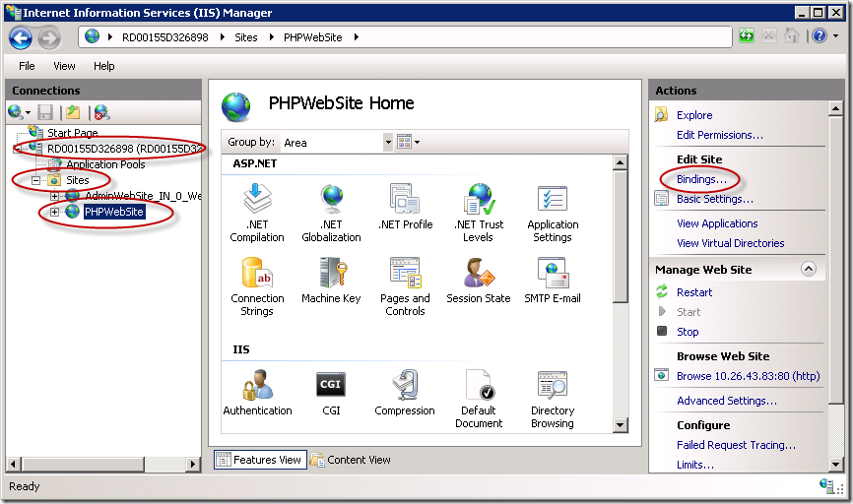
Task: Click RD00155D326898 in the address breadcrumb
Action: click(x=164, y=37)
